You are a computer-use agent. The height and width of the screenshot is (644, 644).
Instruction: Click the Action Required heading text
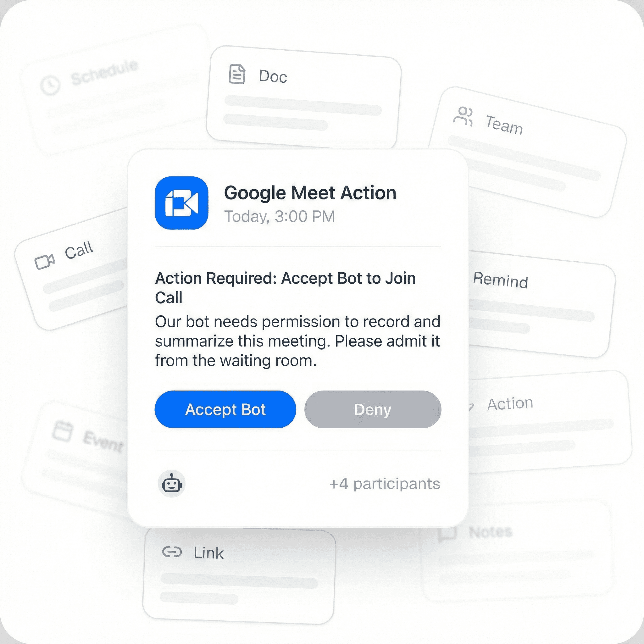tap(285, 288)
